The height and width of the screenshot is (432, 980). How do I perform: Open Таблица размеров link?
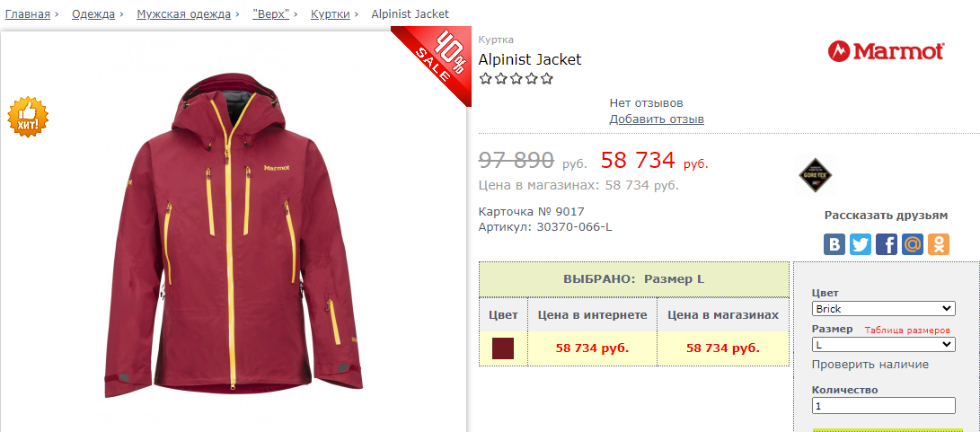coord(907,331)
